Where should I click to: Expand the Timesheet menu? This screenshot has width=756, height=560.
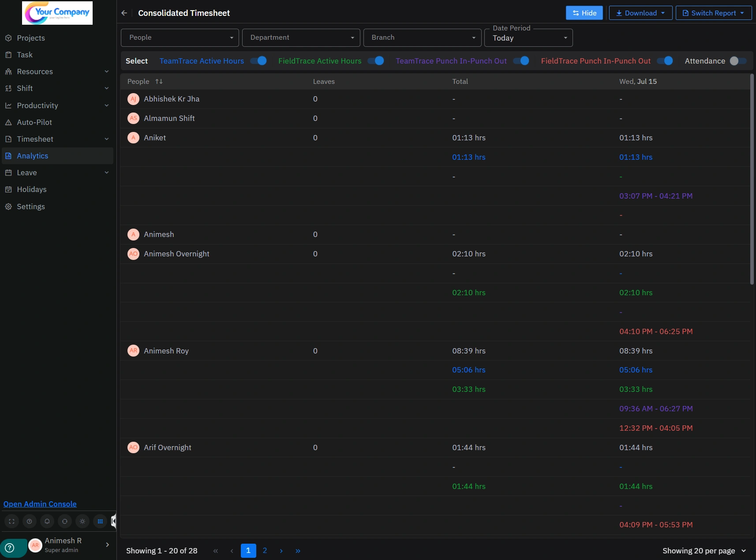pyautogui.click(x=107, y=139)
